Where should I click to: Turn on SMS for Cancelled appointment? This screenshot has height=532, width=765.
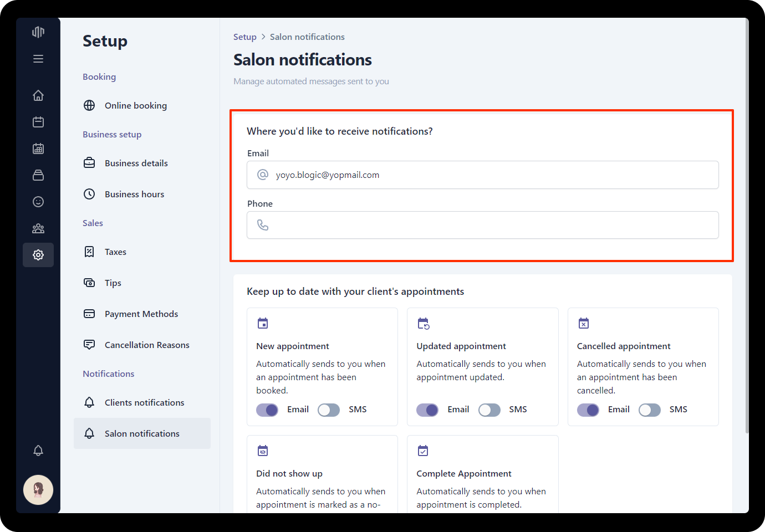649,410
